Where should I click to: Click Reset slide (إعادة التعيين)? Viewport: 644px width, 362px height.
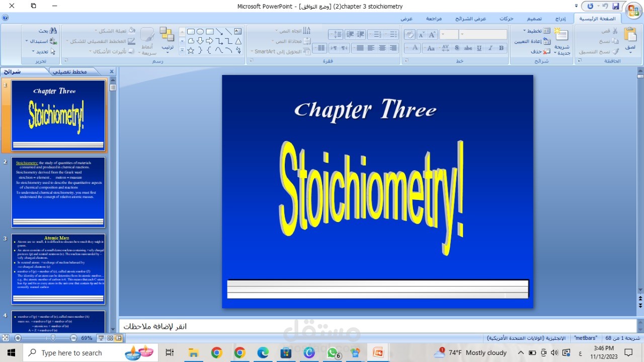[x=532, y=41]
